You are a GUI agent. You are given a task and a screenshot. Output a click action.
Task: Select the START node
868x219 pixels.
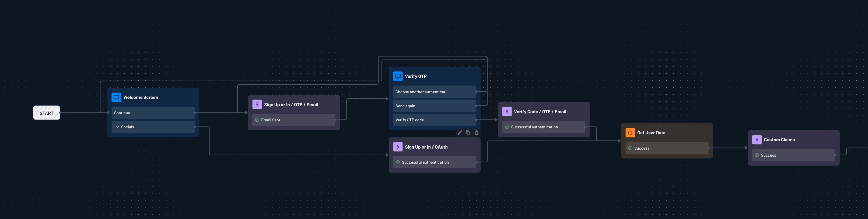(x=47, y=113)
